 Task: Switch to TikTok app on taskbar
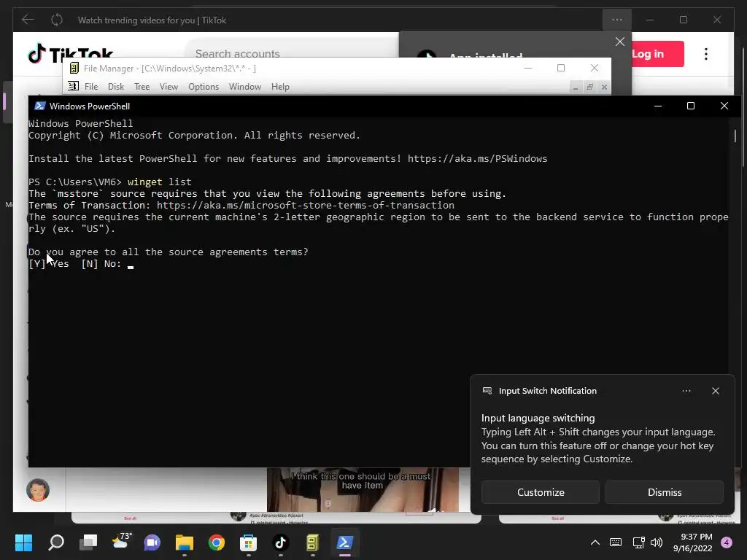(281, 542)
